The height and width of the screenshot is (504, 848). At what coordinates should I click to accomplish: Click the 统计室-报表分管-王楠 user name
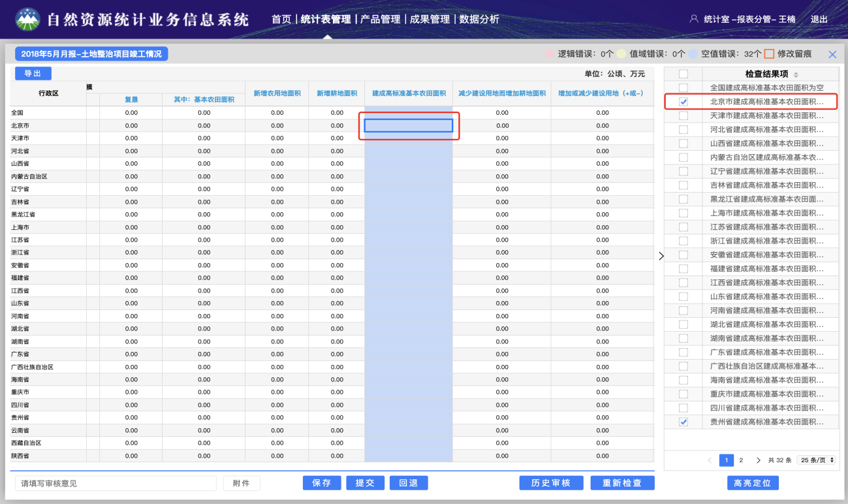coord(750,20)
